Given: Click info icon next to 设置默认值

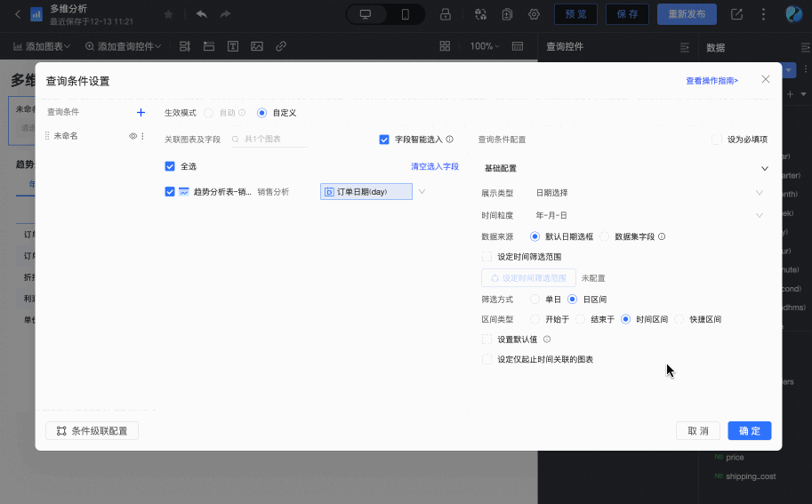Looking at the screenshot, I should coord(547,340).
